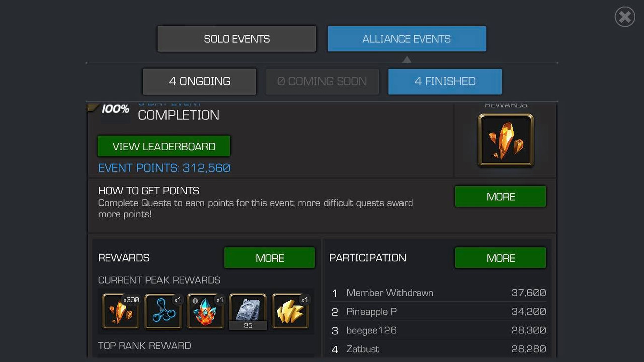Open the silver stone reward marked 25
The width and height of the screenshot is (644, 362).
pyautogui.click(x=248, y=311)
